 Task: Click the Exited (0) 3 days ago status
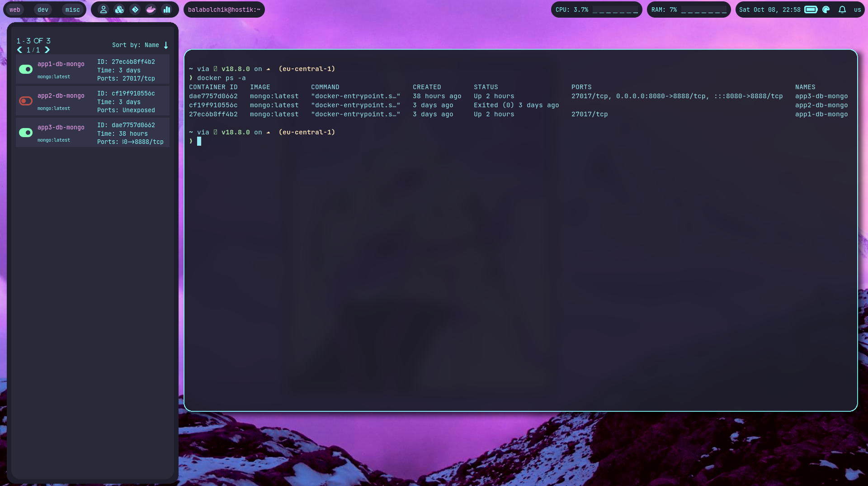pyautogui.click(x=516, y=105)
